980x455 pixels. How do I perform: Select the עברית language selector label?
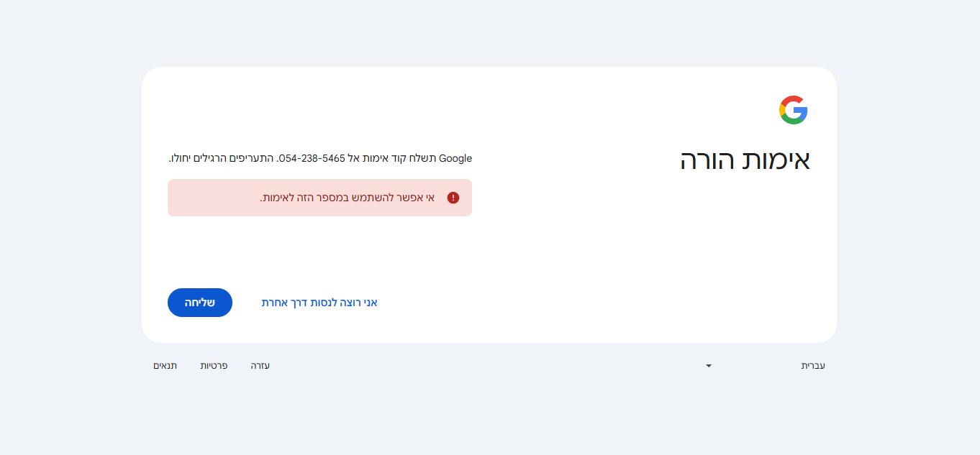[813, 366]
